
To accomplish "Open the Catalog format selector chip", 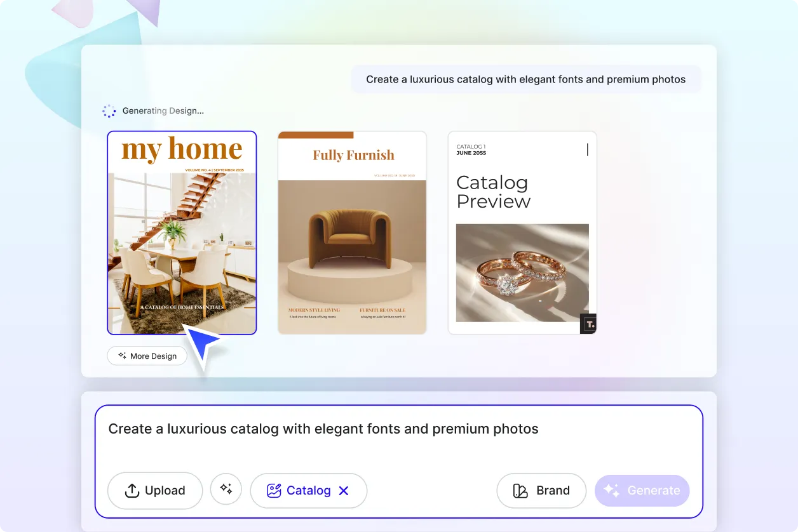I will tap(309, 490).
